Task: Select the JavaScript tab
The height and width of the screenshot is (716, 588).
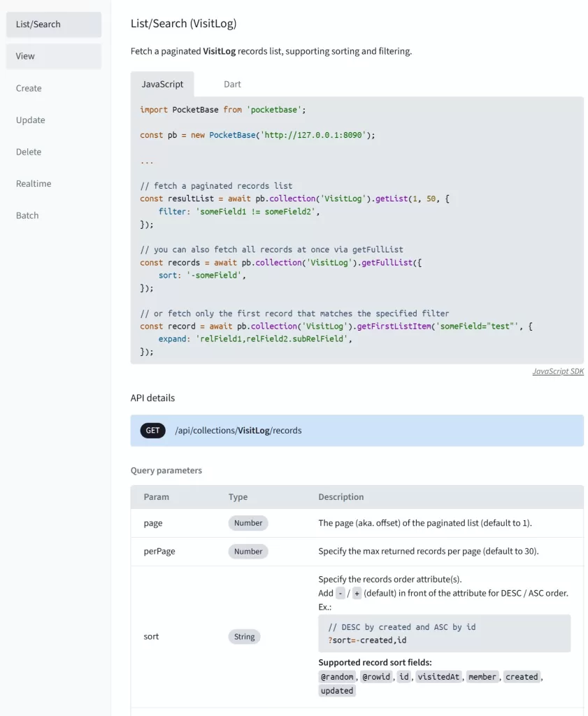Action: pos(162,84)
